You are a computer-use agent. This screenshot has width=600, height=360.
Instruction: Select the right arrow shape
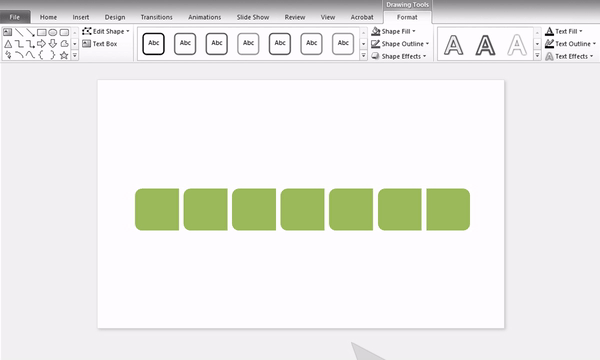[42, 44]
